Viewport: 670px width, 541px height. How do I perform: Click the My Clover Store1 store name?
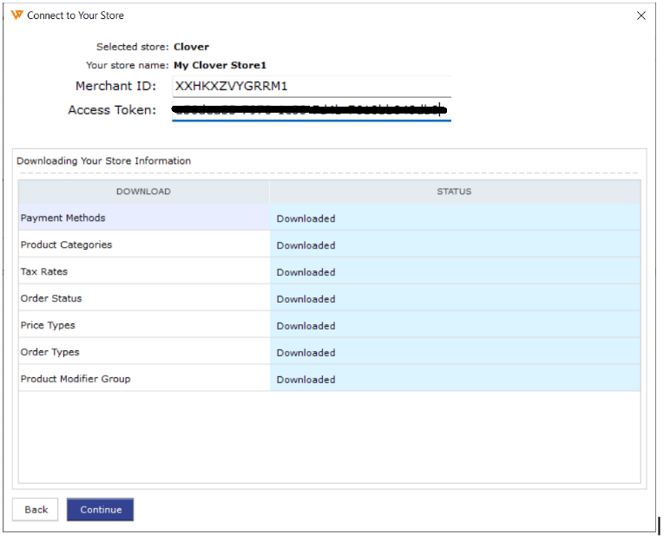(220, 65)
